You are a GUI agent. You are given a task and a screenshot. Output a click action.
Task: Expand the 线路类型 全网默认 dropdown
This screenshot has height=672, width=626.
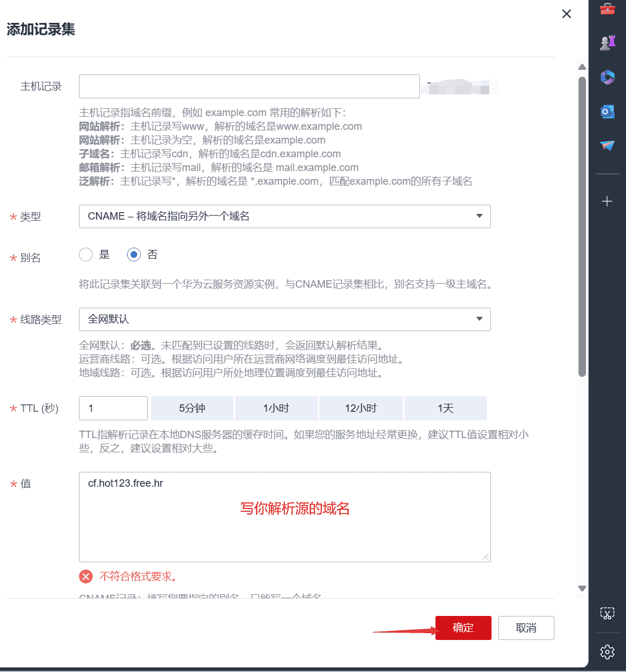(285, 319)
